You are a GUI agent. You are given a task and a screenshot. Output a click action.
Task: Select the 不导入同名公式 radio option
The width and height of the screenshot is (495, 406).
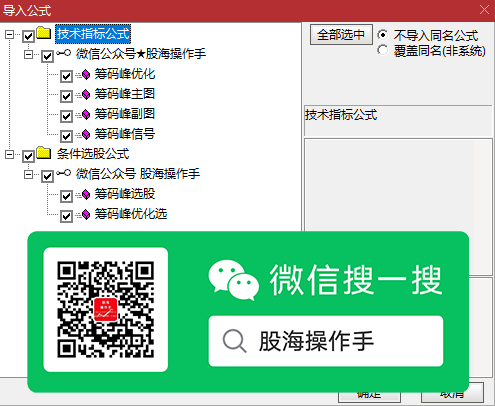[x=382, y=35]
